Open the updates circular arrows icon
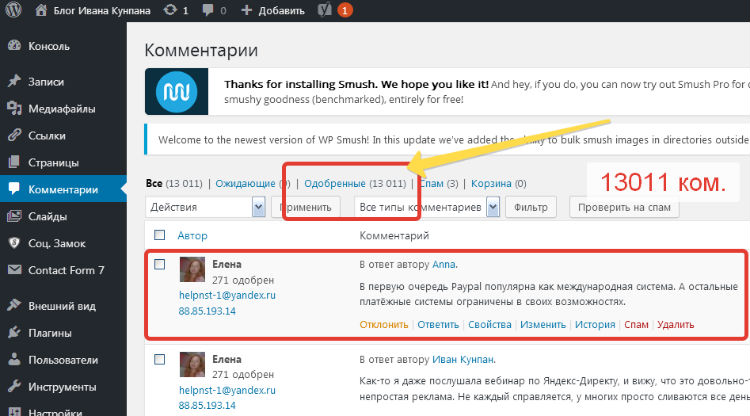The width and height of the screenshot is (750, 416). coord(170,10)
